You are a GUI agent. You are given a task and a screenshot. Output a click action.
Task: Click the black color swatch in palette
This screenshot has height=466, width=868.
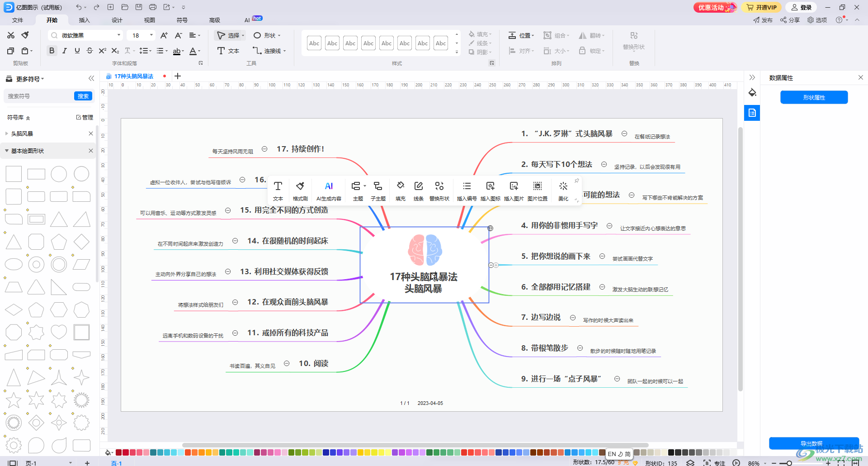pyautogui.click(x=671, y=452)
